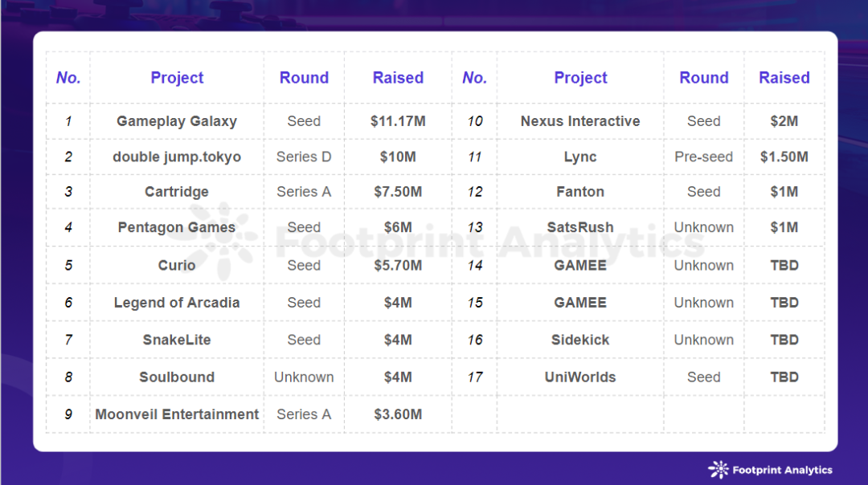Image resolution: width=868 pixels, height=485 pixels.
Task: Click the Pre-seed round cell
Action: point(704,157)
